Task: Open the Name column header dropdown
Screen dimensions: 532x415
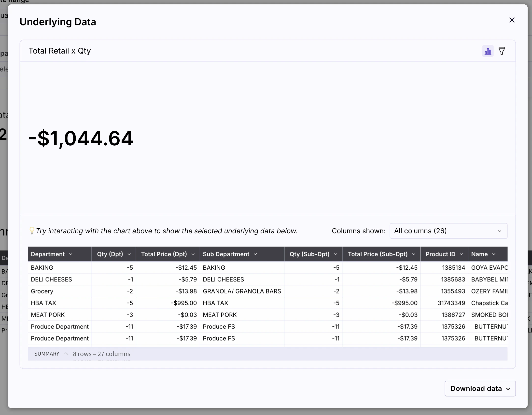Action: [x=494, y=254]
